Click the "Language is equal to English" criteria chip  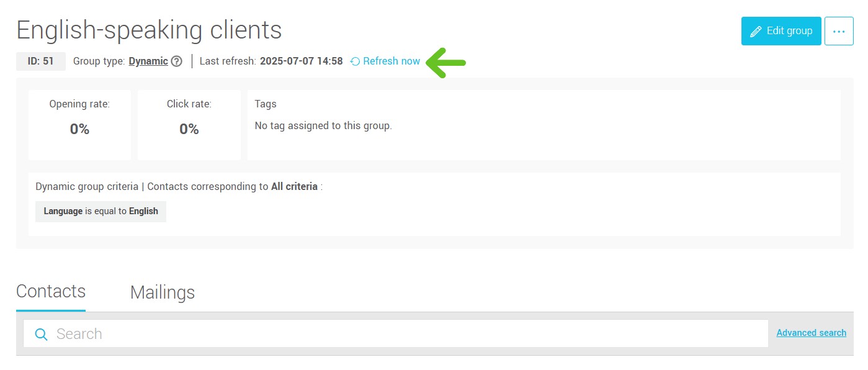pyautogui.click(x=101, y=211)
